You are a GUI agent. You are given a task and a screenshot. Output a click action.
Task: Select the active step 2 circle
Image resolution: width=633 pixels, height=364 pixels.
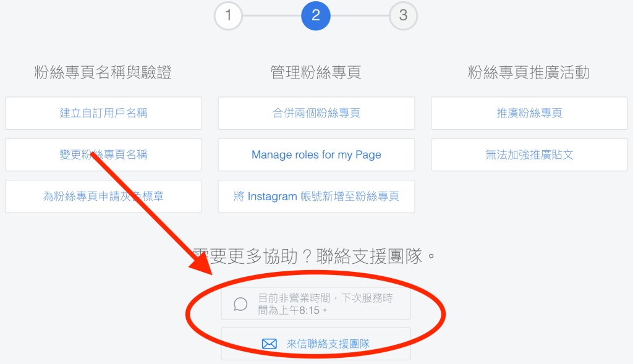[316, 15]
